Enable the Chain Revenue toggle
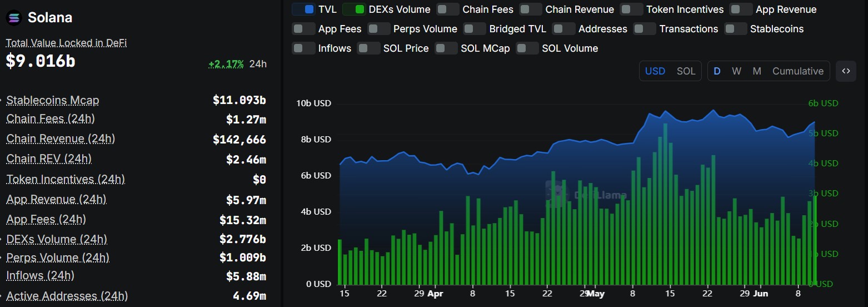This screenshot has height=307, width=868. [x=531, y=9]
